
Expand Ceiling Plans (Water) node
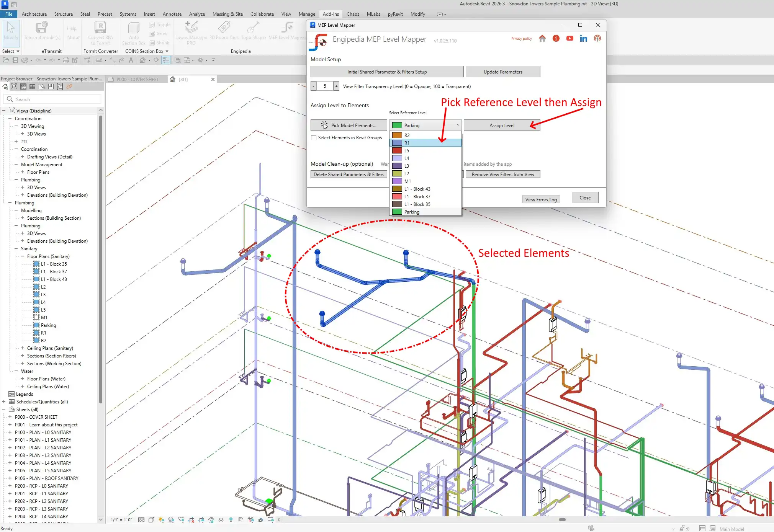pos(22,387)
